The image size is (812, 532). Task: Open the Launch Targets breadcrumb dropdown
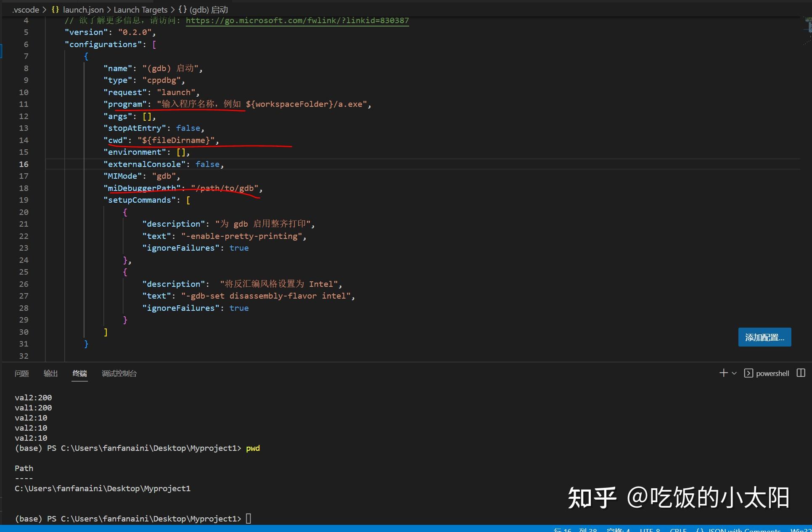coord(140,9)
